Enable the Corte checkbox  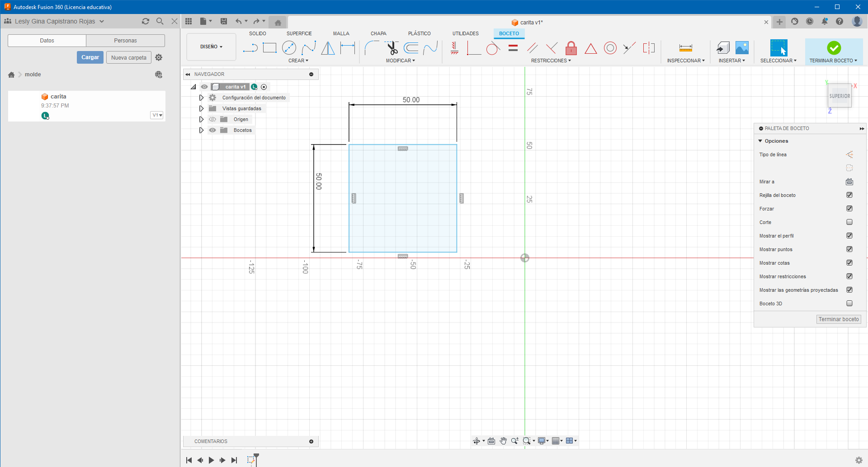tap(849, 222)
